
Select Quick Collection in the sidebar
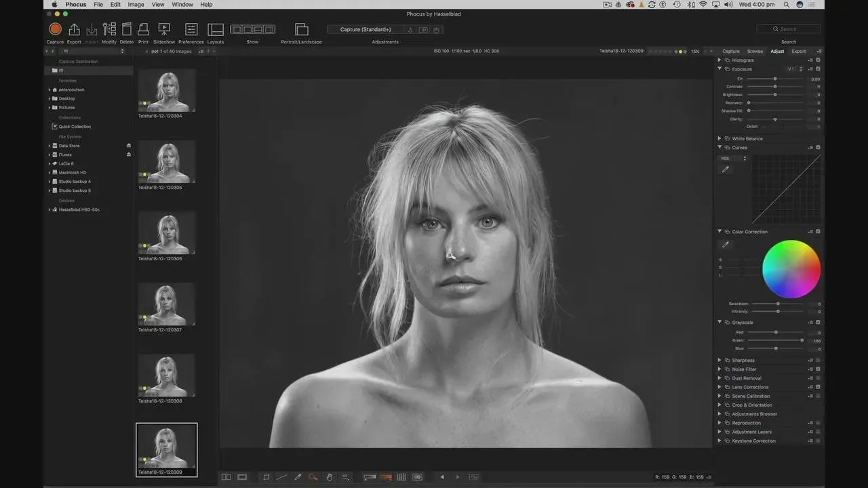tap(74, 127)
